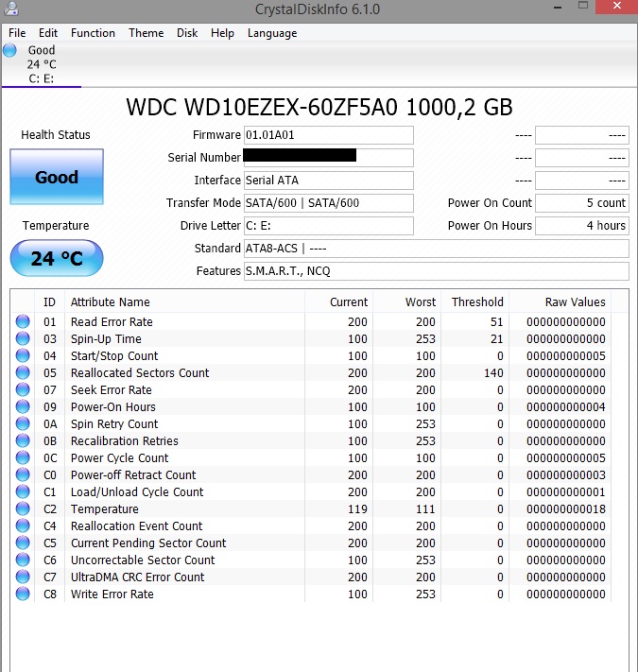Click the Power On Count value 5 count

(x=582, y=203)
